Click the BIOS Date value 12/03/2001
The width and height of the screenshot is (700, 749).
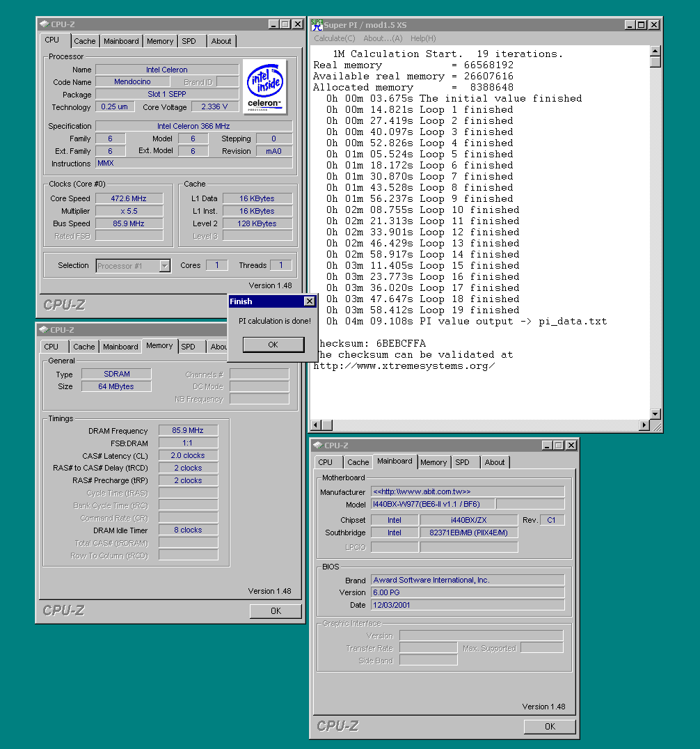click(x=468, y=605)
